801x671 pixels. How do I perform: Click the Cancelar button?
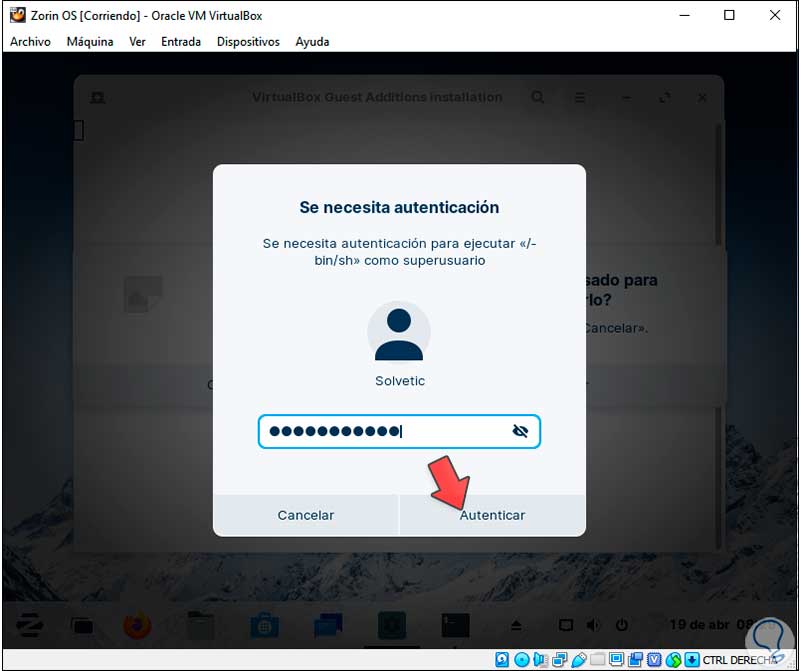click(x=305, y=515)
